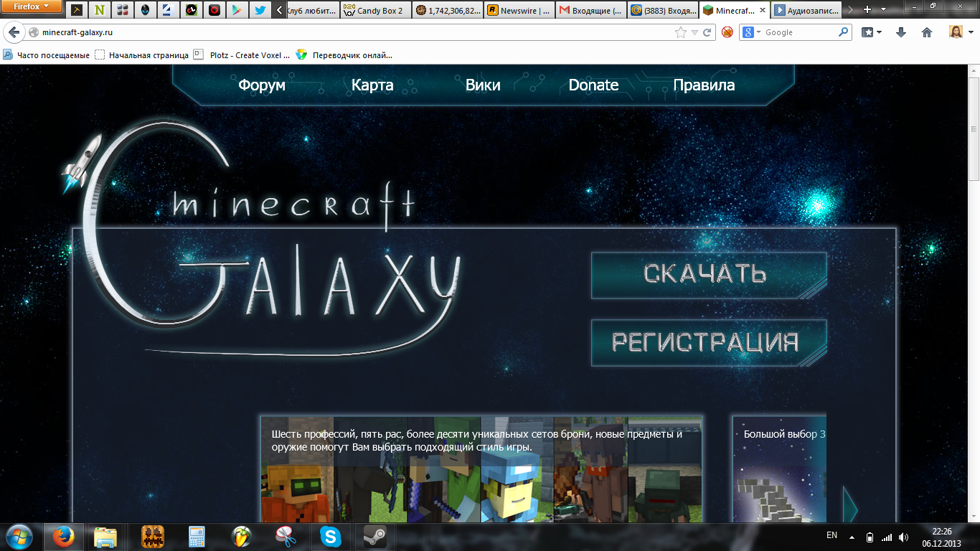This screenshot has height=551, width=980.
Task: Show hidden system tray icons
Action: point(852,537)
